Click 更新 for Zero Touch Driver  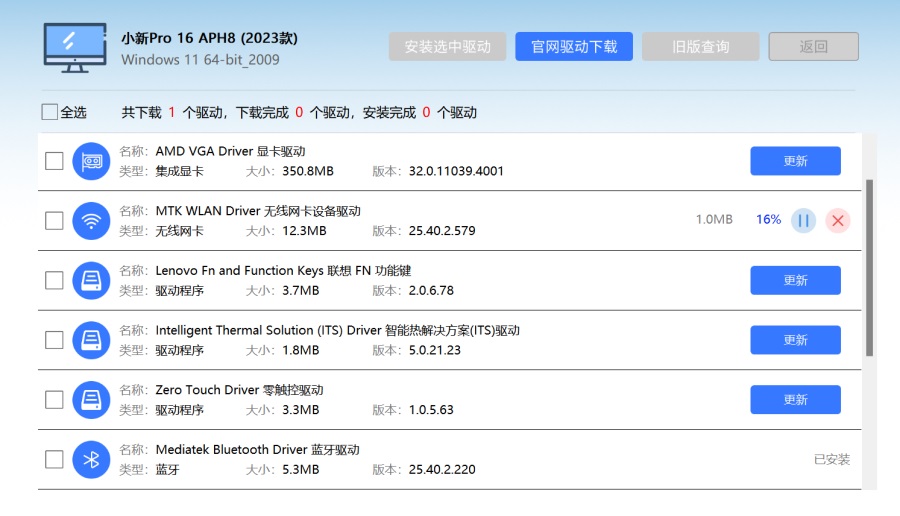[796, 399]
